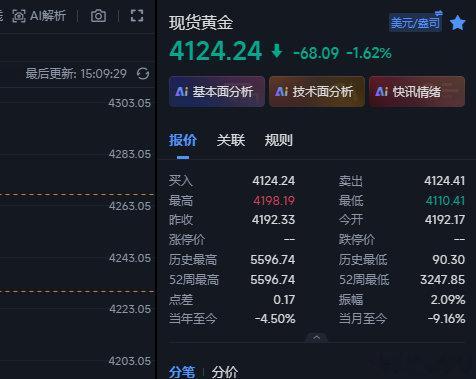Click the 当年至今 value -4.50%
This screenshot has width=476, height=379.
pyautogui.click(x=275, y=319)
